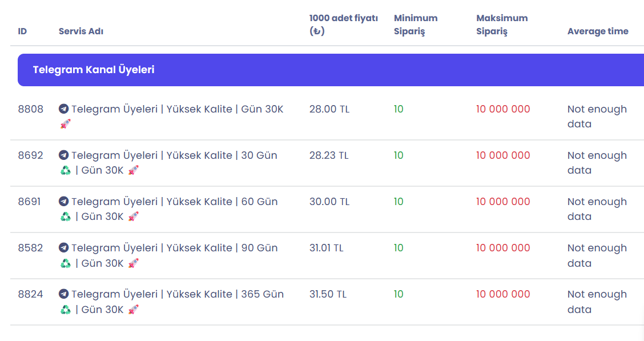The height and width of the screenshot is (341, 644).
Task: Click the 28.23 TL price
Action: click(329, 155)
